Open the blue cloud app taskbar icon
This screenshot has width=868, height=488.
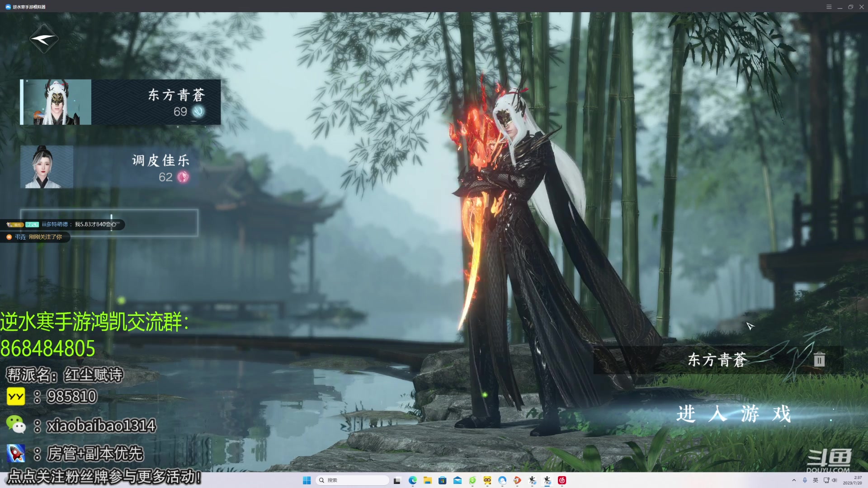(x=502, y=480)
